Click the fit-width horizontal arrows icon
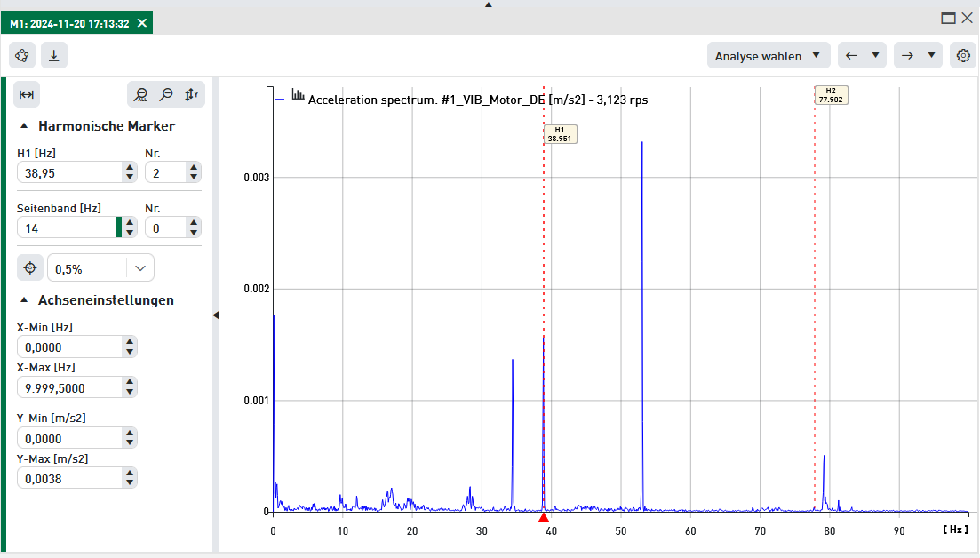This screenshot has width=980, height=558. (x=27, y=95)
